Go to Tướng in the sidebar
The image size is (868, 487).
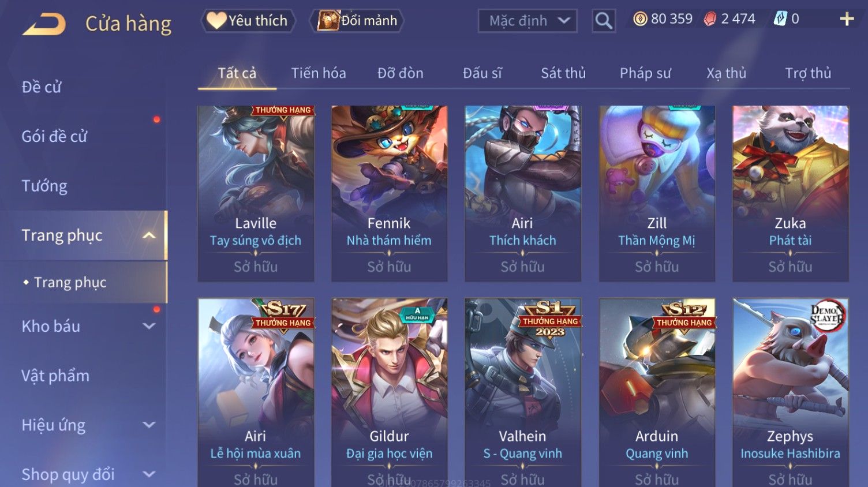(x=44, y=186)
